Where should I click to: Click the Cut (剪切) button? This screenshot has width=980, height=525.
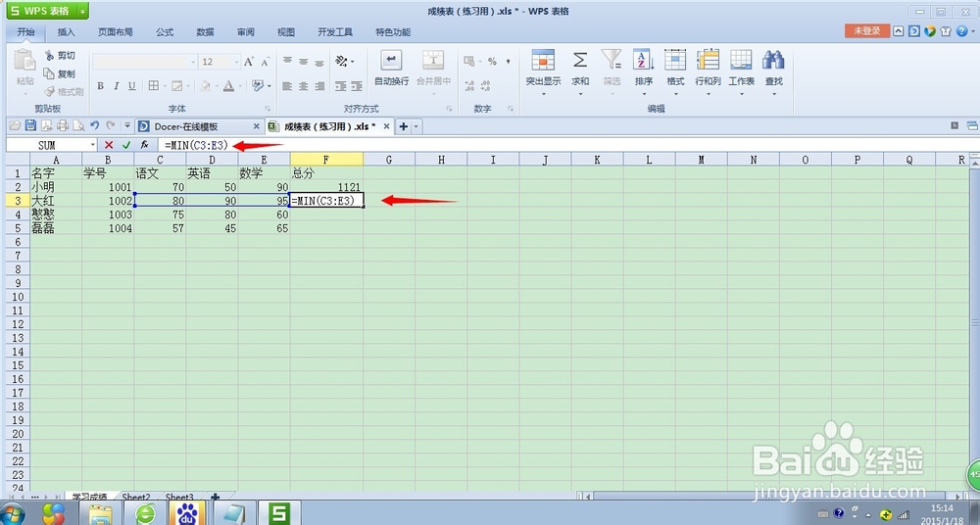click(60, 56)
